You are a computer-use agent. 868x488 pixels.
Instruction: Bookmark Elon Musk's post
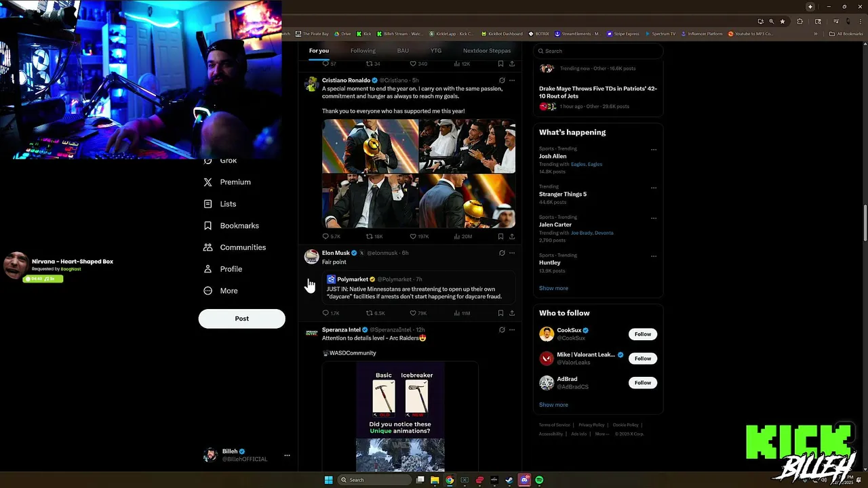[500, 313]
